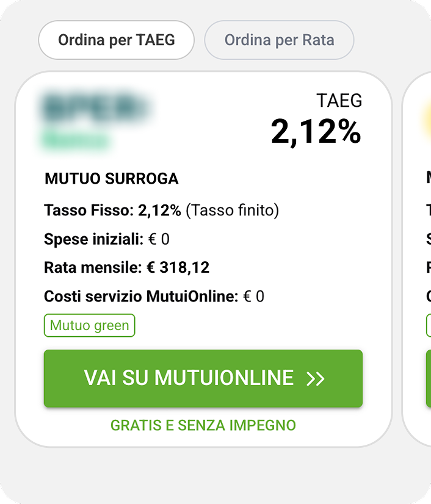Click the second card's green button edge
The image size is (431, 504).
tap(428, 379)
